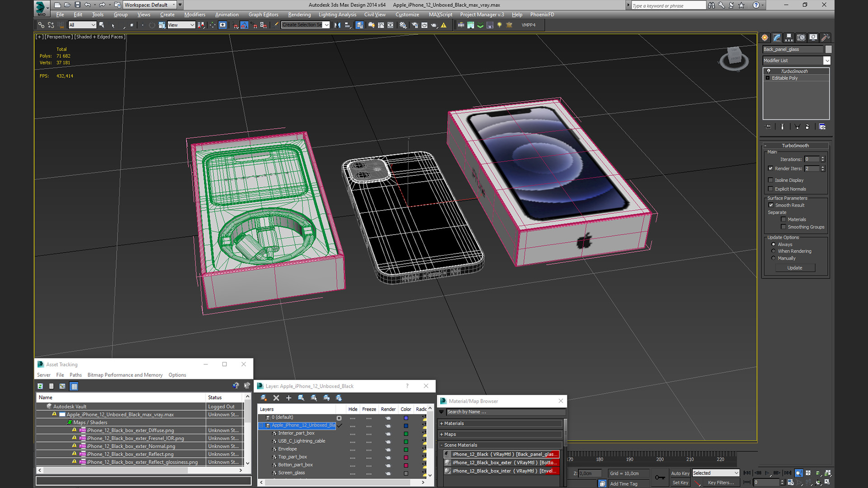Click the Auto Key button
Screen dimensions: 868x488
[x=680, y=473]
